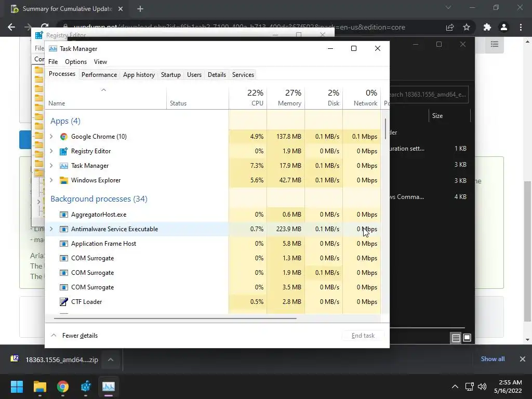Show hidden tray icons chevron
The width and height of the screenshot is (532, 399).
point(455,387)
